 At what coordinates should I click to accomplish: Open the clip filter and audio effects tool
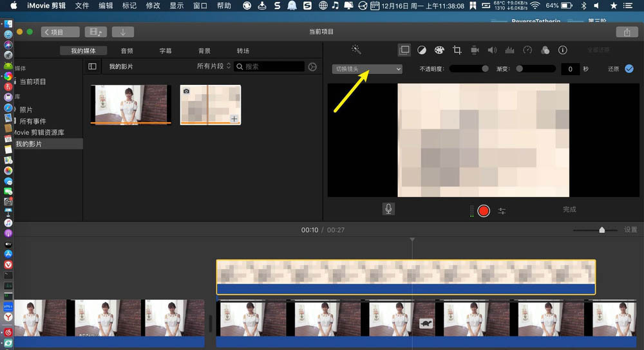pyautogui.click(x=545, y=50)
